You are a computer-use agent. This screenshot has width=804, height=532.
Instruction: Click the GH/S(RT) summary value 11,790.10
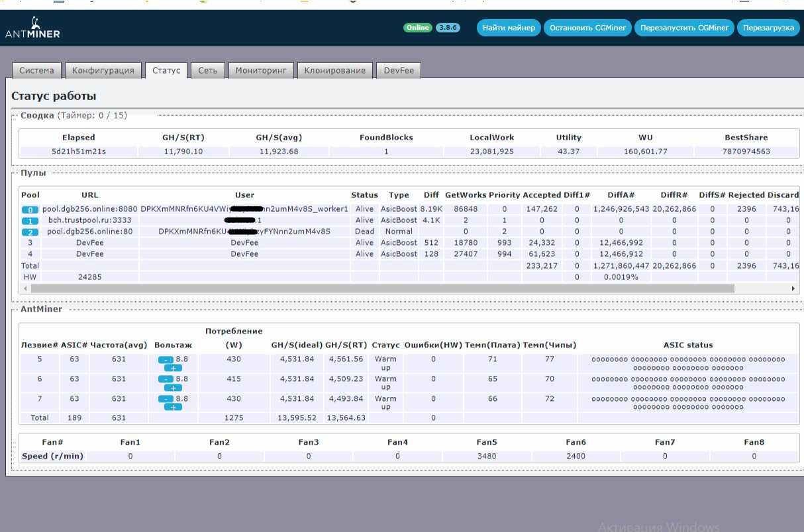click(183, 152)
